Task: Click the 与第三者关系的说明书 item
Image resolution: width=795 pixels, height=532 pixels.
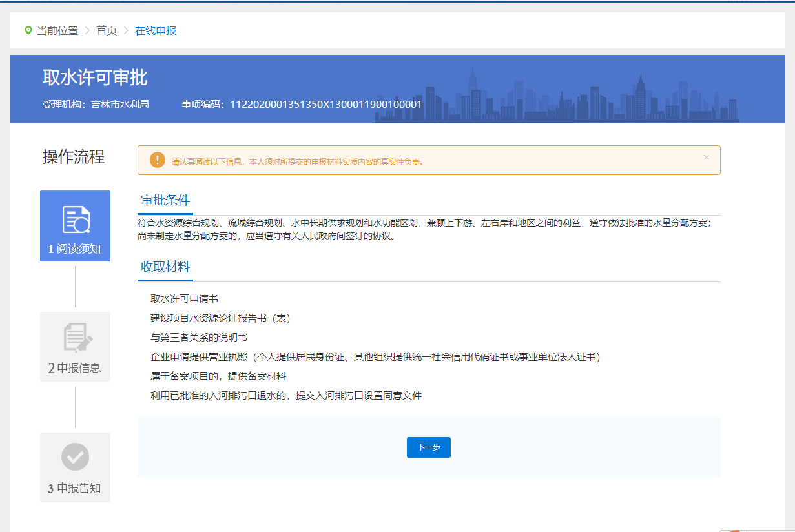Action: pyautogui.click(x=199, y=338)
